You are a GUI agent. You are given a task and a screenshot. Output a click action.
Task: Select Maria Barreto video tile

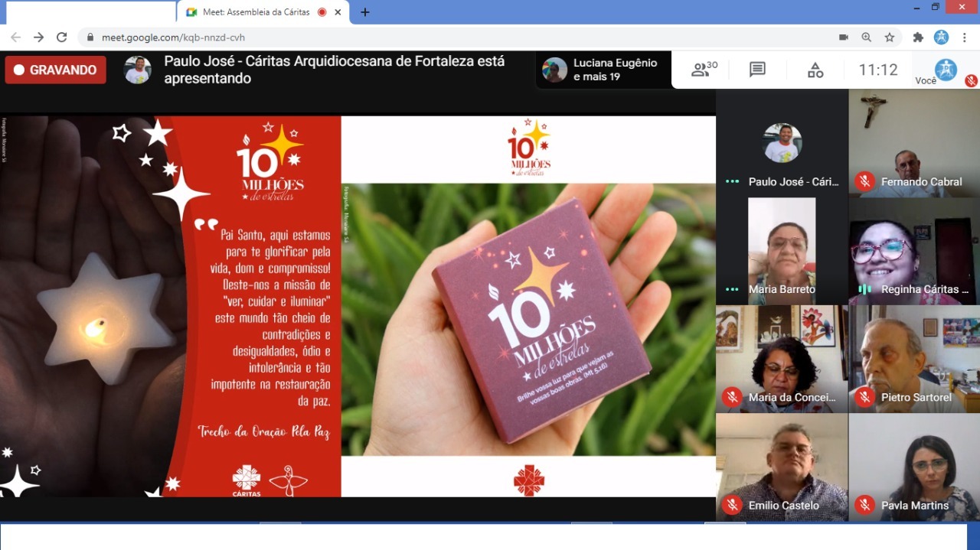tap(782, 251)
